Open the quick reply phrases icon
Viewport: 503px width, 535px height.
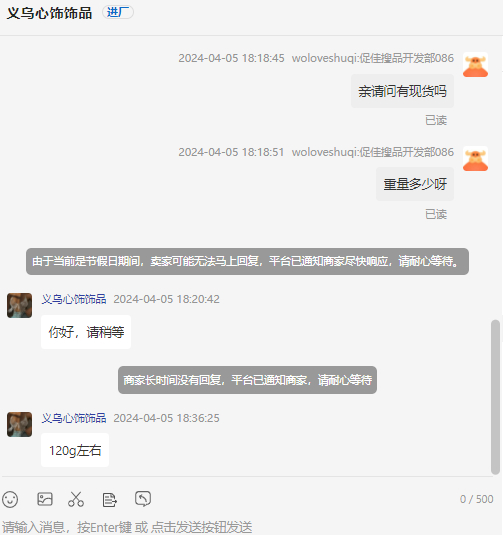click(x=110, y=500)
